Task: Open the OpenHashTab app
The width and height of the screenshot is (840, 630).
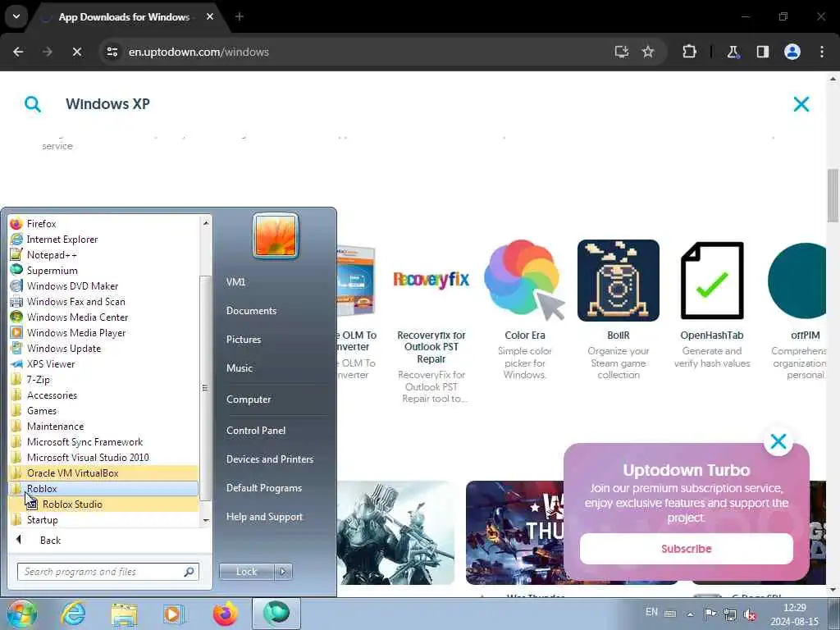Action: (712, 305)
